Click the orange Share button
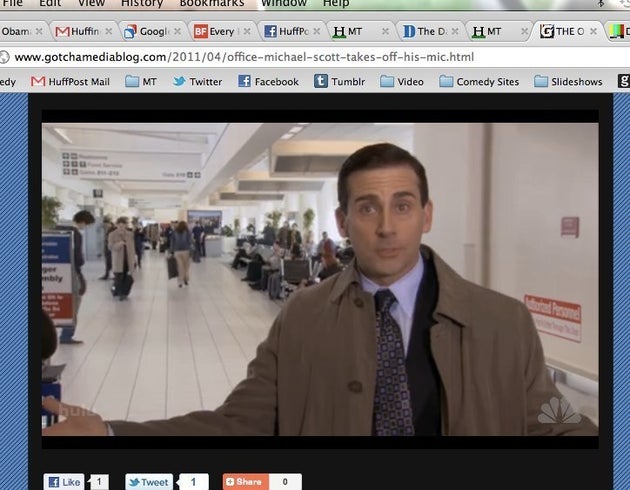This screenshot has height=490, width=630. click(x=245, y=482)
